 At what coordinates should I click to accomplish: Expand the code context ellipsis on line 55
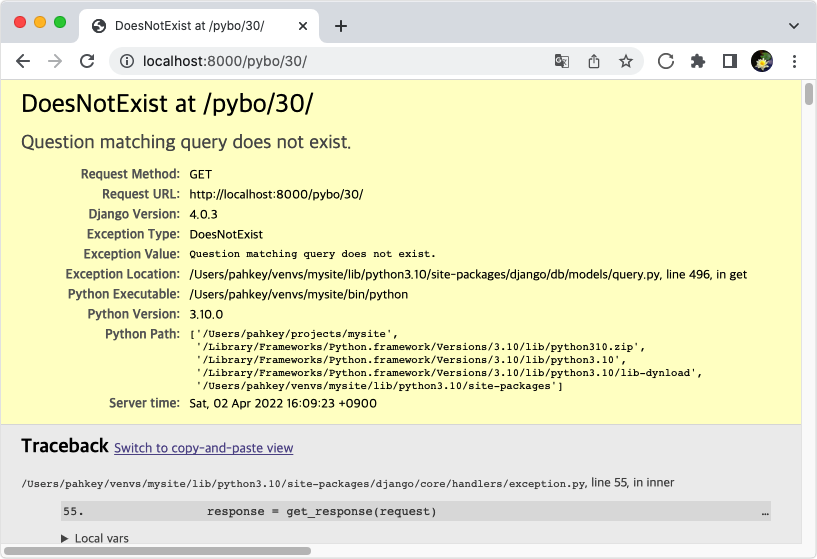click(x=765, y=513)
